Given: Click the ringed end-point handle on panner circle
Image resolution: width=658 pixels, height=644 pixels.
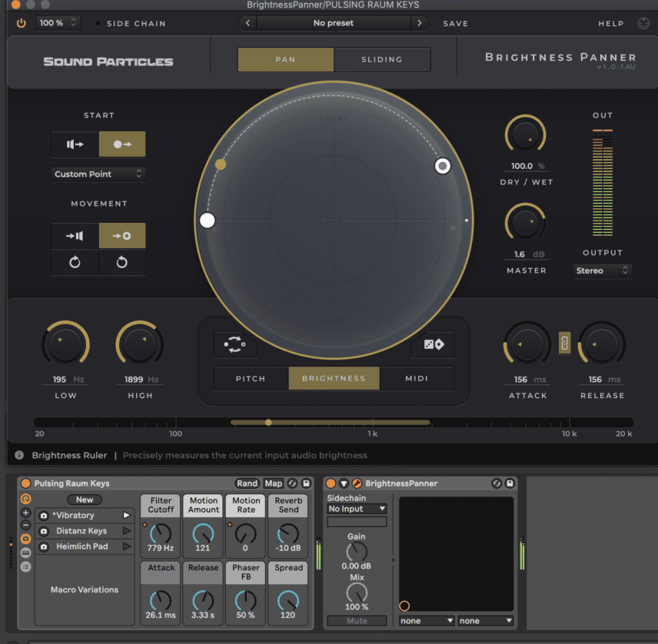Looking at the screenshot, I should [x=442, y=166].
